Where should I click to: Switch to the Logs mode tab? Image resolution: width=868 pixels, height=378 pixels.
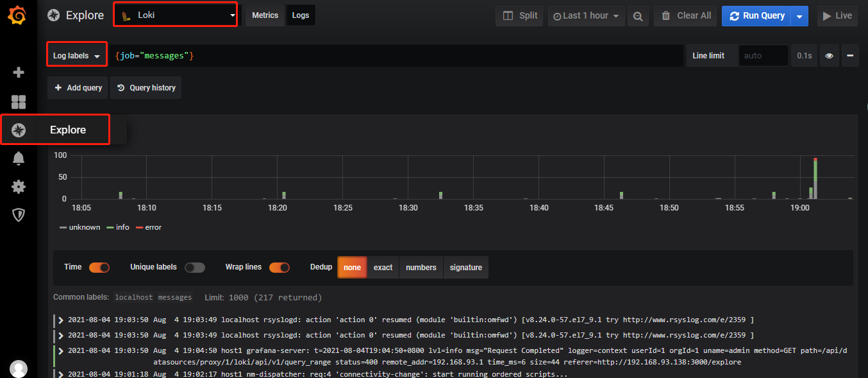point(300,15)
